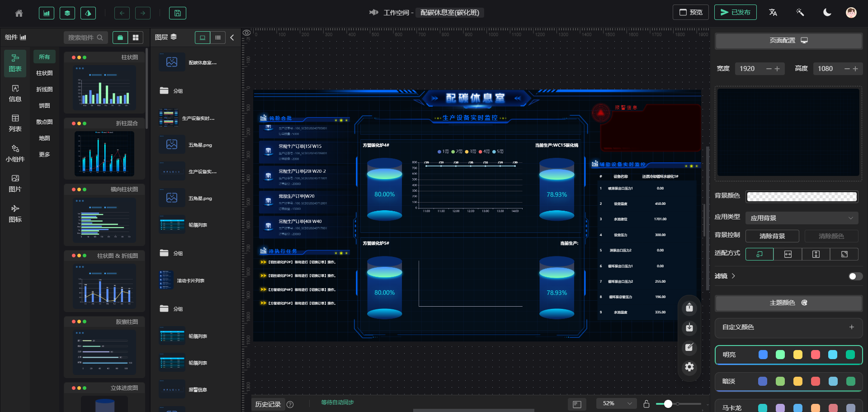Click the undo arrow button
868x412 pixels.
coord(122,13)
